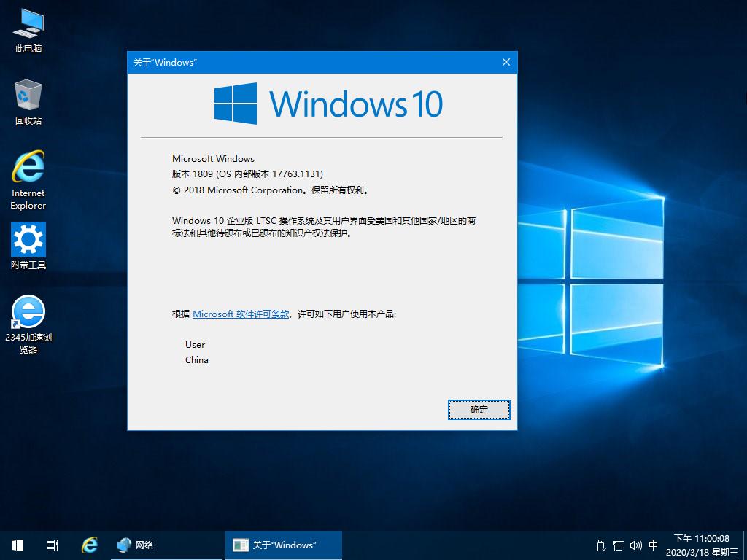Select the 2345加速浏览器 desktop shortcut
Screen dimensions: 747x560
[x=28, y=324]
